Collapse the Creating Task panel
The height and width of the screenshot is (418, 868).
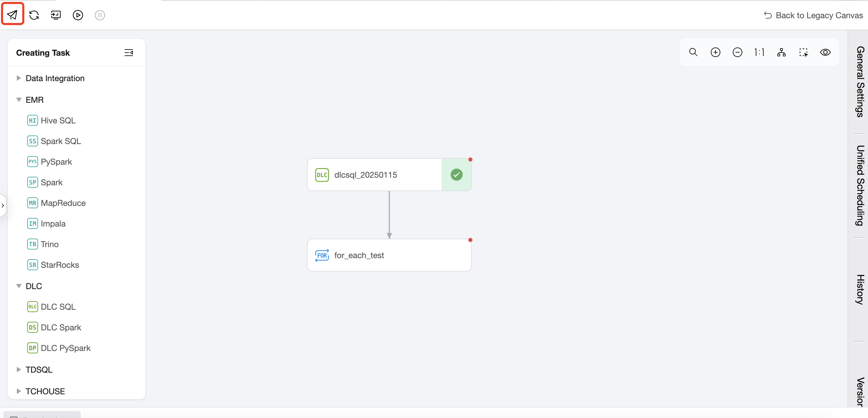129,53
